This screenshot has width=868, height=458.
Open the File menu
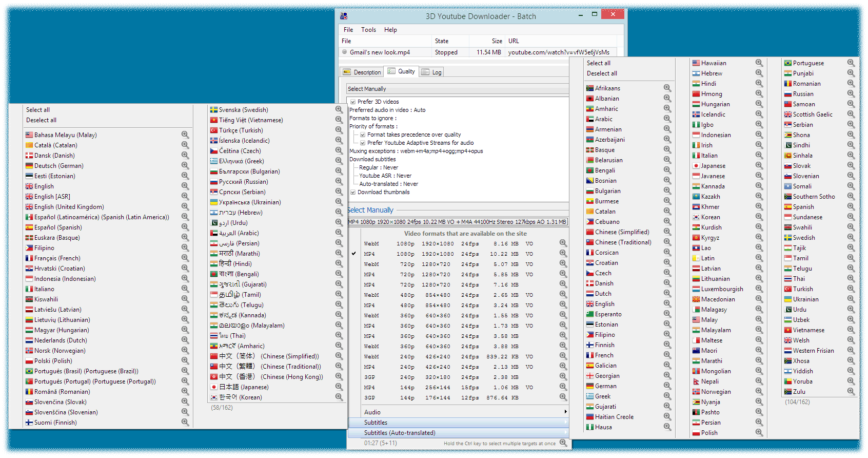click(348, 30)
